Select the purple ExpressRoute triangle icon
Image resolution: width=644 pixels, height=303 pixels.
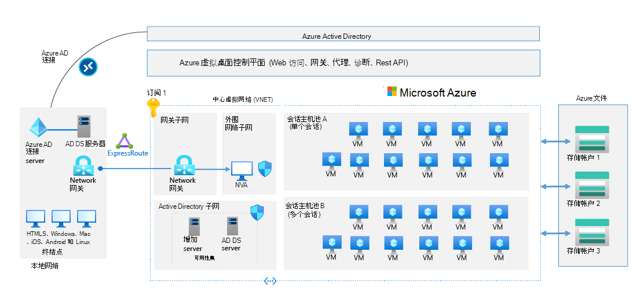pyautogui.click(x=124, y=141)
